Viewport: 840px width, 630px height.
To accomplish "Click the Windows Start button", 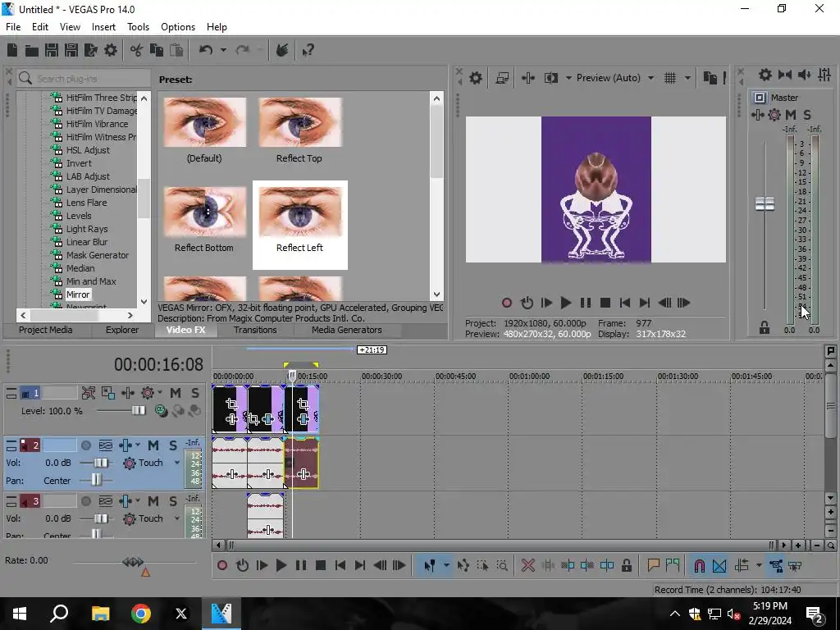I will (20, 614).
